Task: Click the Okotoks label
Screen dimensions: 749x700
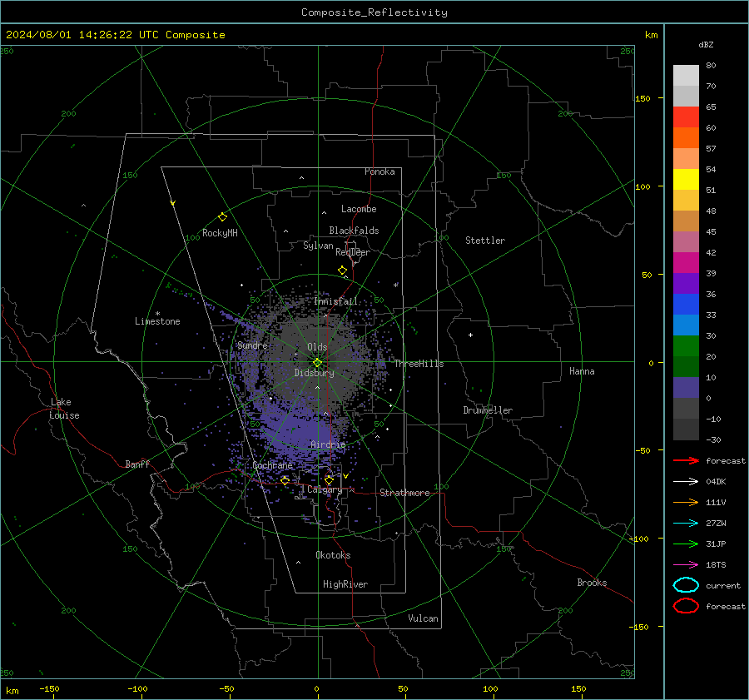Action: tap(333, 555)
